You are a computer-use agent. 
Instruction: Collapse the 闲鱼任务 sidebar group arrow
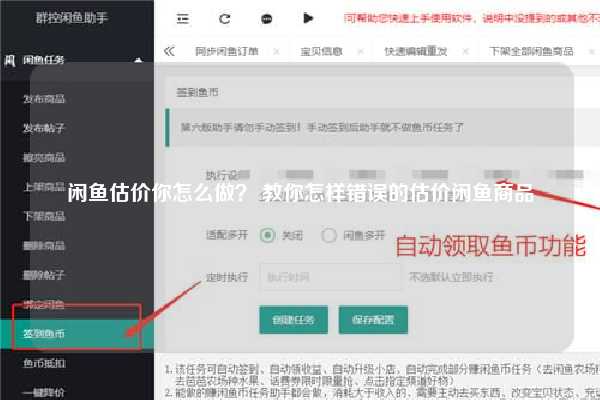click(139, 60)
